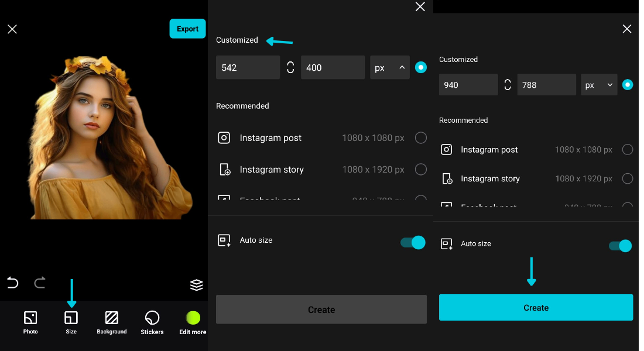Image resolution: width=644 pixels, height=351 pixels.
Task: Choose the Instagram story label in the middle panel
Action: tap(272, 170)
